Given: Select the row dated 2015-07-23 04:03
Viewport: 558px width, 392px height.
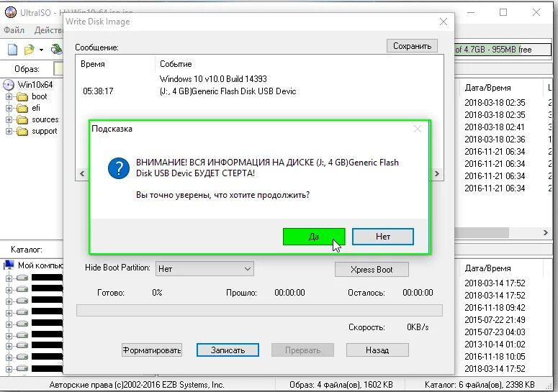Looking at the screenshot, I should [495, 332].
